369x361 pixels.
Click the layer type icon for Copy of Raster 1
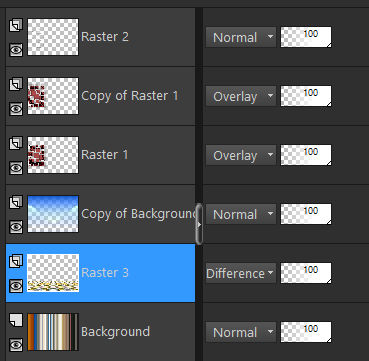[16, 84]
